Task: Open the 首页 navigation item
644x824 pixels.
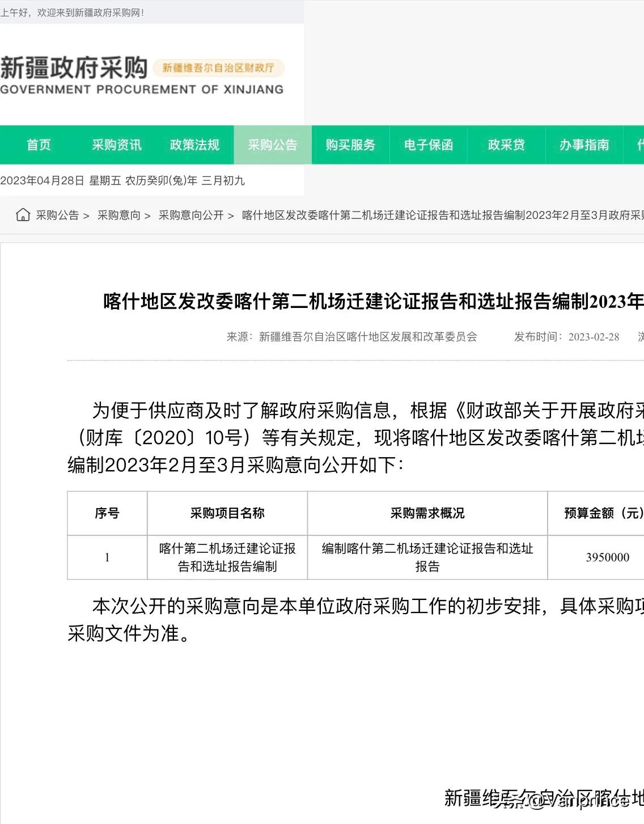Action: [39, 145]
